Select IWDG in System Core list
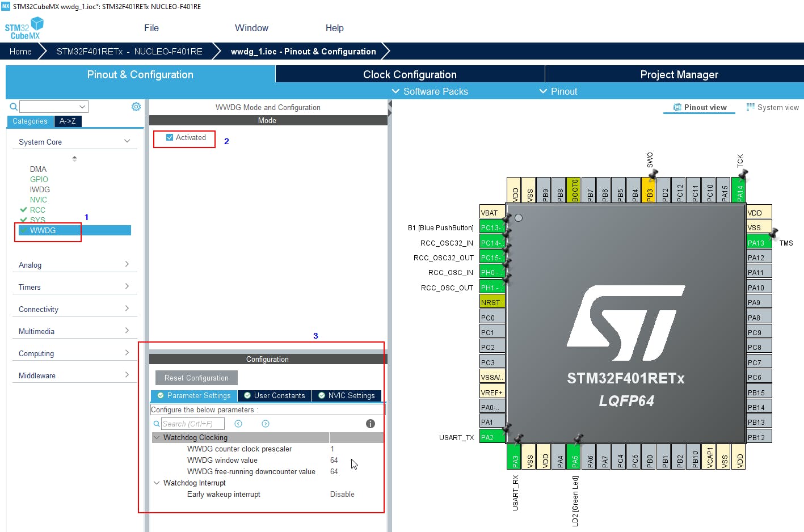Viewport: 804px width, 532px height. click(40, 189)
